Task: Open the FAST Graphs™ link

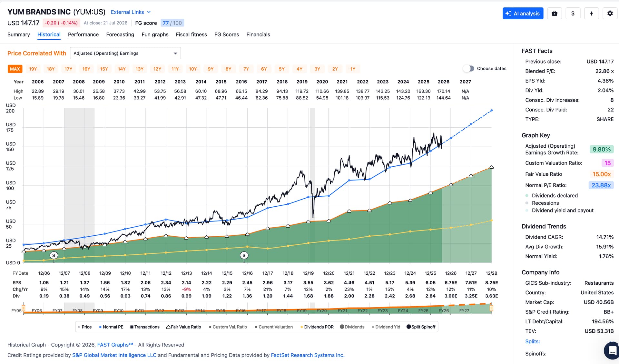Action: pyautogui.click(x=115, y=345)
